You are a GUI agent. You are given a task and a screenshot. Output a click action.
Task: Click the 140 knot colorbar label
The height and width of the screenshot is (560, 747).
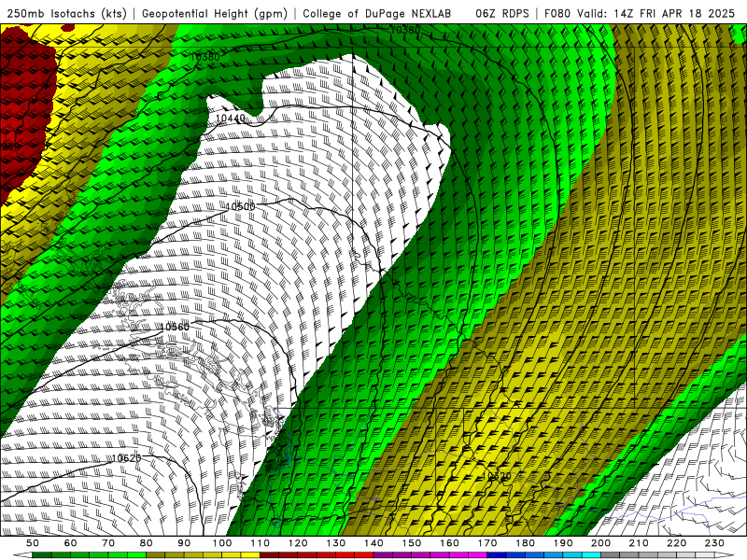[373, 543]
